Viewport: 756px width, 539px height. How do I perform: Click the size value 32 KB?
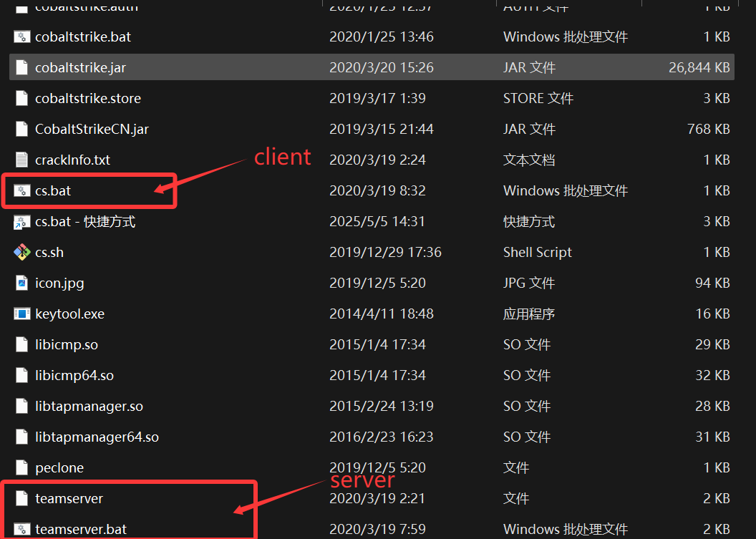712,376
